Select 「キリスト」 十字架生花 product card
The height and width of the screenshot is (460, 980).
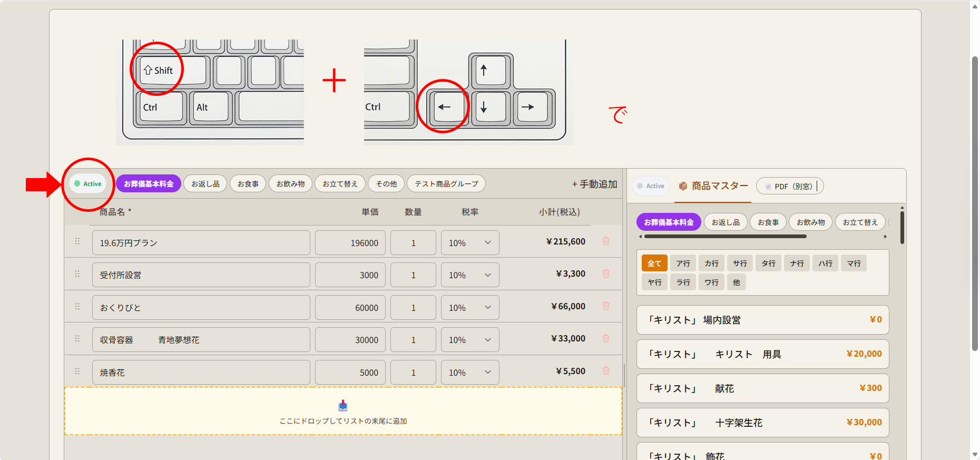point(762,423)
